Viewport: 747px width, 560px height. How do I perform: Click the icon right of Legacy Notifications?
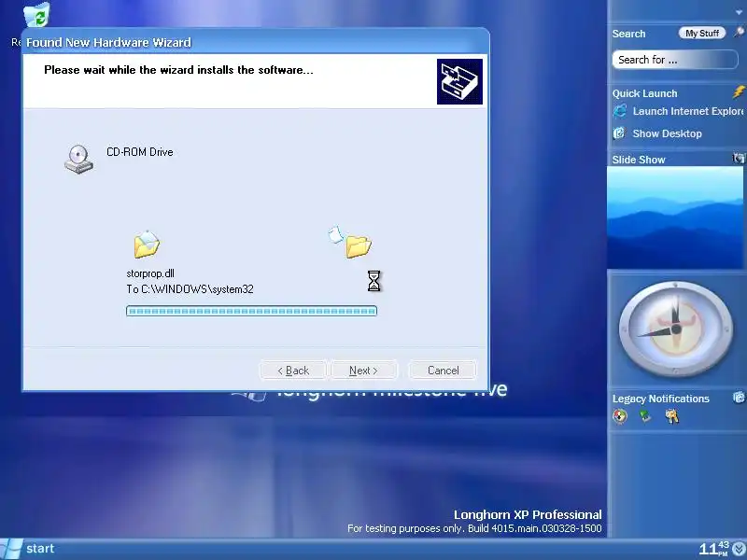(x=739, y=398)
